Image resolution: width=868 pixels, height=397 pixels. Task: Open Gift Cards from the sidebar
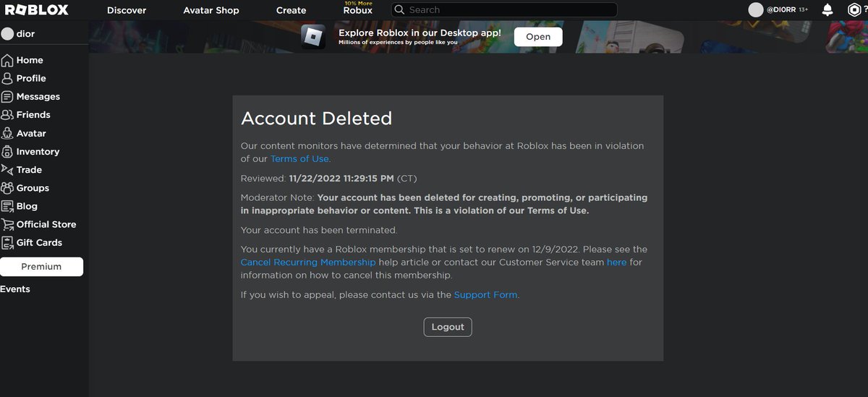click(39, 242)
